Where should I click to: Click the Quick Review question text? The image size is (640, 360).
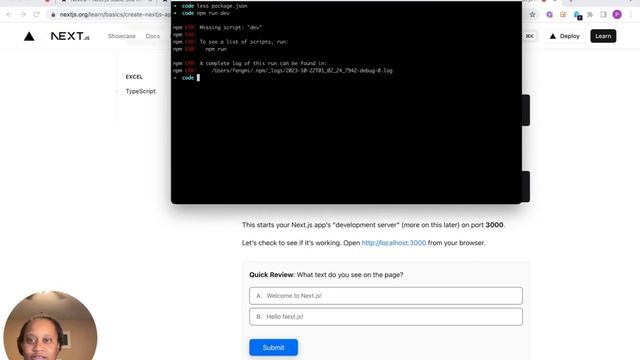coord(326,275)
